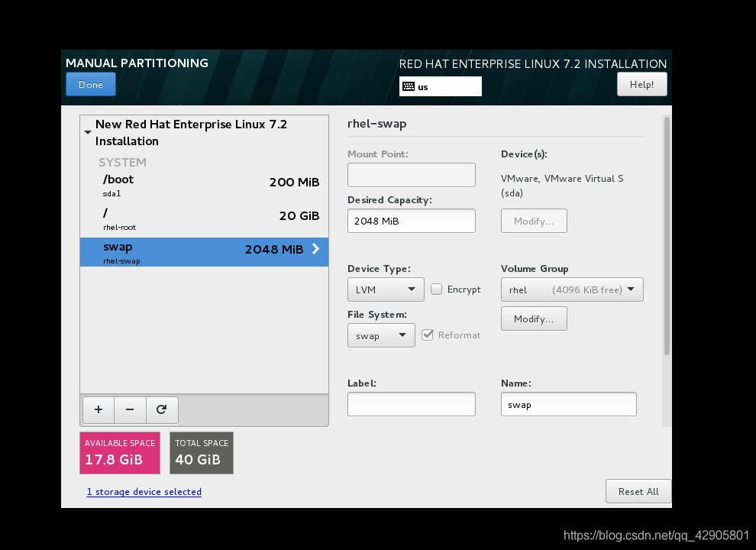Click the MANUAL PARTITIONING title

pyautogui.click(x=137, y=63)
